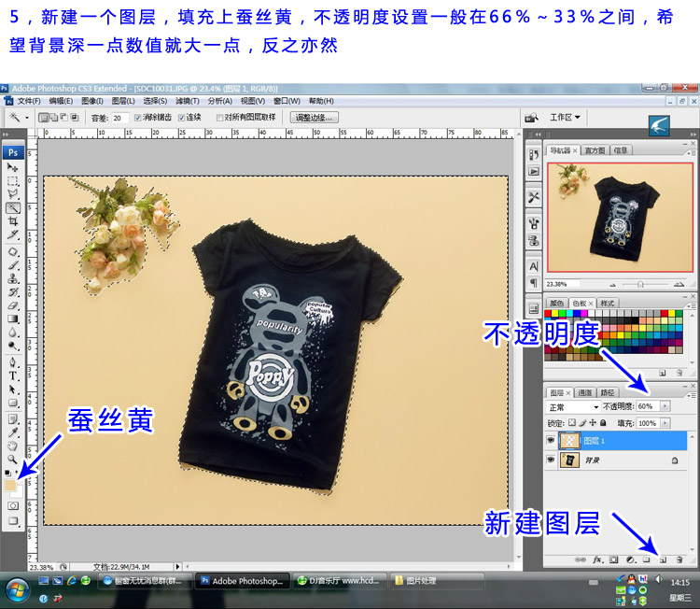Open the Layers panel options menu
This screenshot has width=700, height=609.
pyautogui.click(x=692, y=395)
